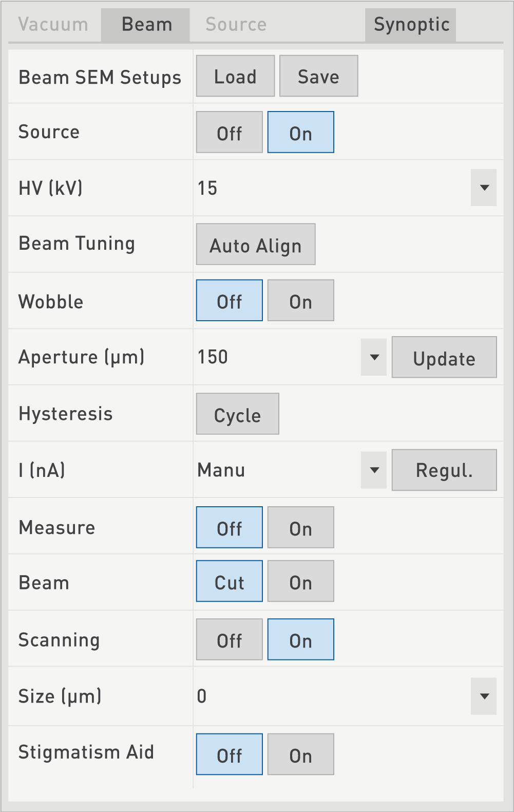The width and height of the screenshot is (514, 812).
Task: Turn the Source off
Action: click(x=229, y=133)
